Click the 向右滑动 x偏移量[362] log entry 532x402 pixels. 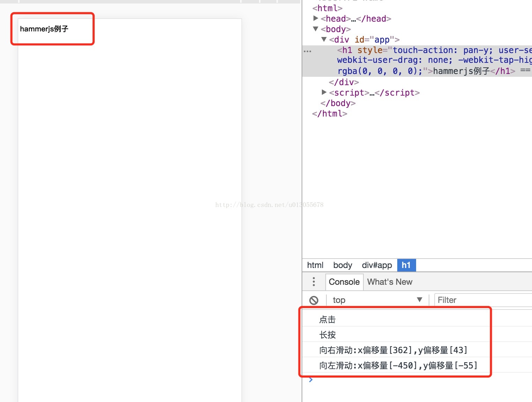click(x=393, y=350)
